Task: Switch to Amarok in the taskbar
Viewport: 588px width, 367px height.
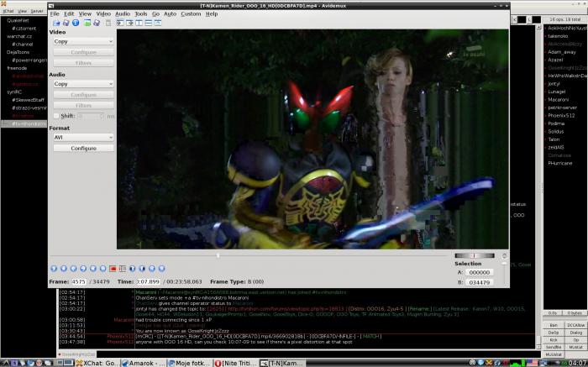Action: click(144, 363)
